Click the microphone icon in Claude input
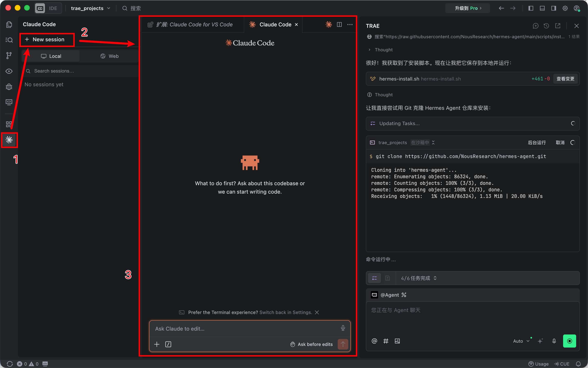The width and height of the screenshot is (588, 368). click(x=343, y=328)
